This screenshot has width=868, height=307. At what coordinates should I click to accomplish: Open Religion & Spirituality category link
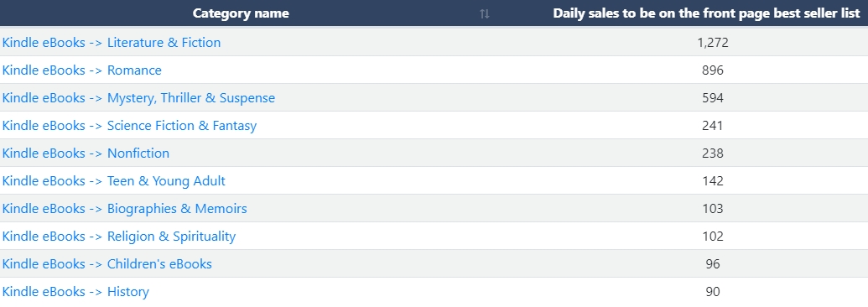point(119,236)
